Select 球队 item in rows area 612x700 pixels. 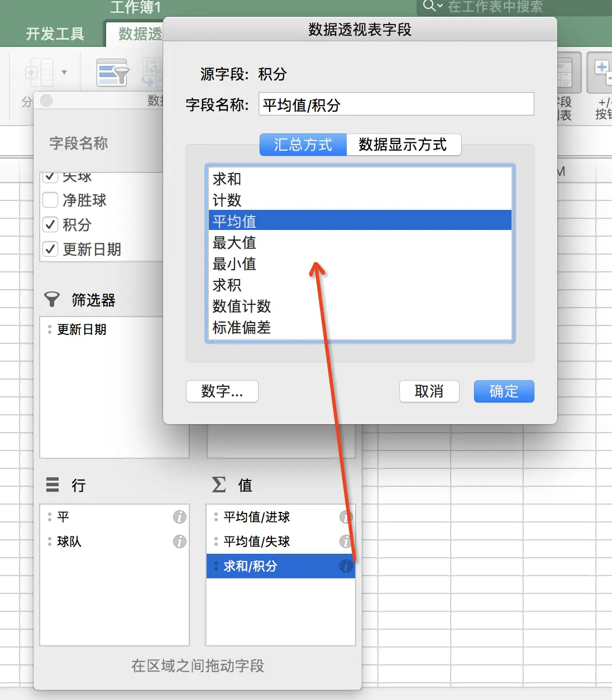tap(114, 541)
